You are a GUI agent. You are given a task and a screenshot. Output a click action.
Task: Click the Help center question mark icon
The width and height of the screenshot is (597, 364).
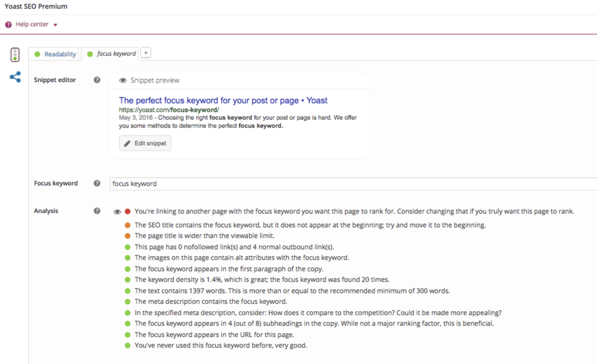[x=8, y=25]
